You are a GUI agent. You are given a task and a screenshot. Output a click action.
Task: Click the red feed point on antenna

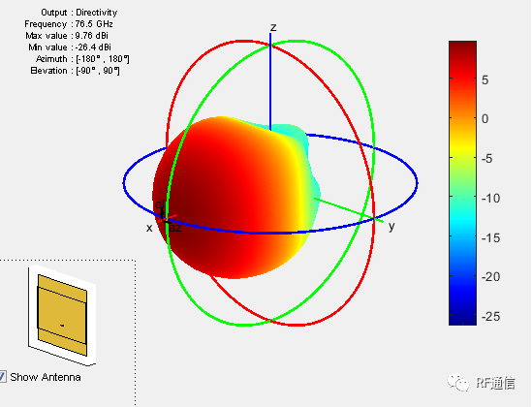pos(62,326)
